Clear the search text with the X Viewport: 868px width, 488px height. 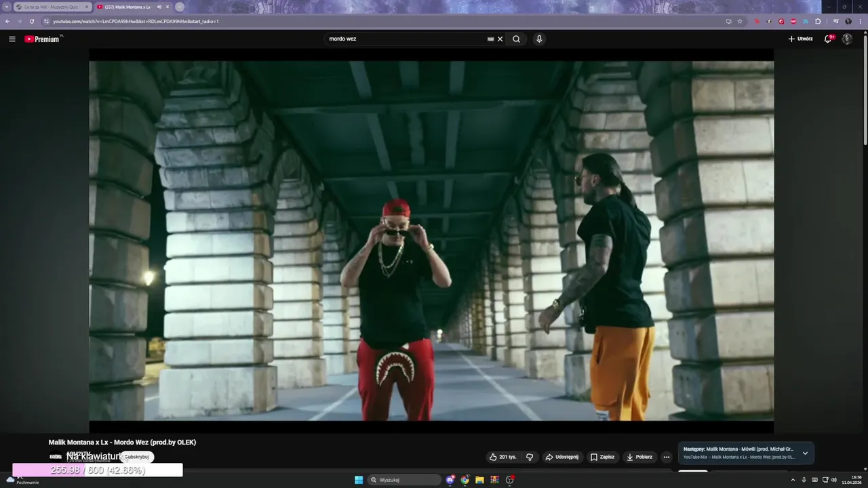(x=500, y=39)
